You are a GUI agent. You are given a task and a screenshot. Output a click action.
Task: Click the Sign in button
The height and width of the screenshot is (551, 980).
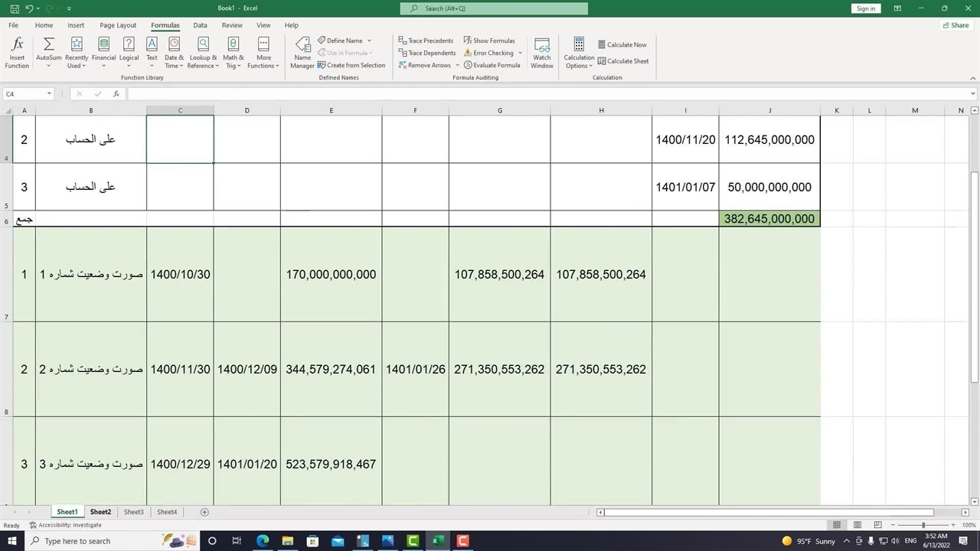866,8
